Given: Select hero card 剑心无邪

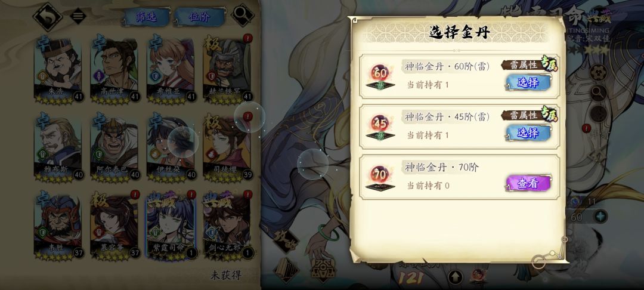Looking at the screenshot, I should pyautogui.click(x=227, y=226).
